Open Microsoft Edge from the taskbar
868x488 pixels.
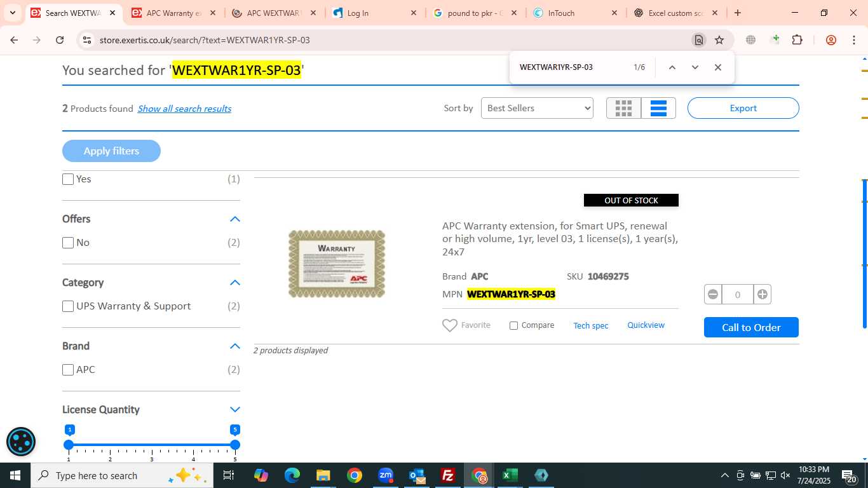click(x=292, y=475)
